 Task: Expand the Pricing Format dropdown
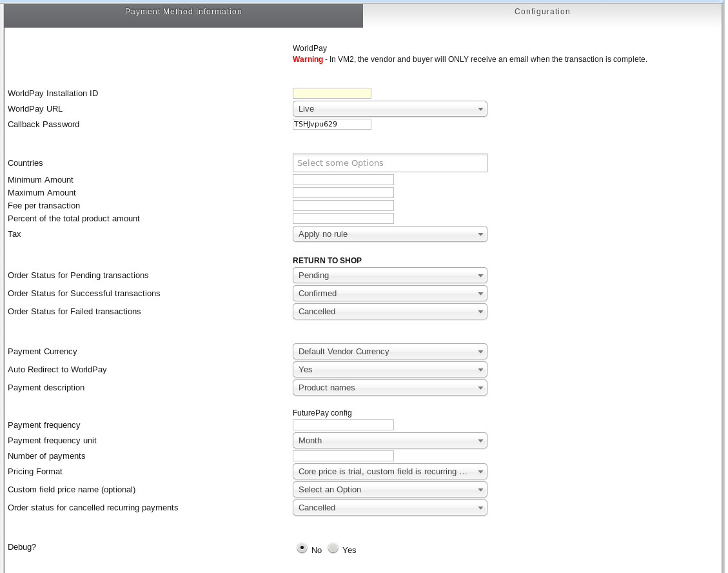390,472
